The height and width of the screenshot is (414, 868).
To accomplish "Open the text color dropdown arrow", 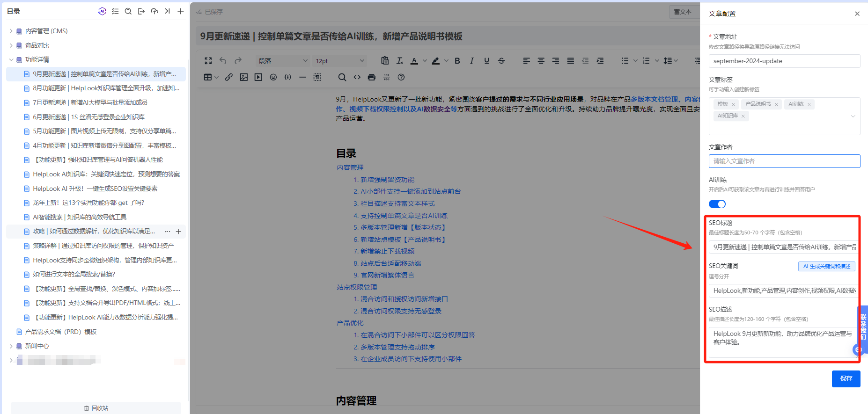I will pyautogui.click(x=425, y=61).
